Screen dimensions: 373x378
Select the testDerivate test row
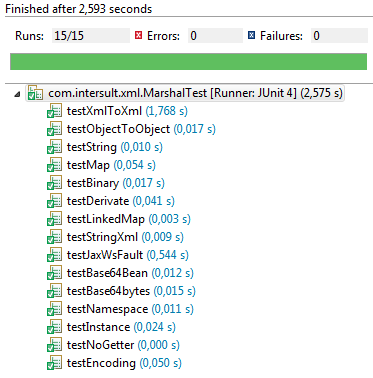click(111, 201)
